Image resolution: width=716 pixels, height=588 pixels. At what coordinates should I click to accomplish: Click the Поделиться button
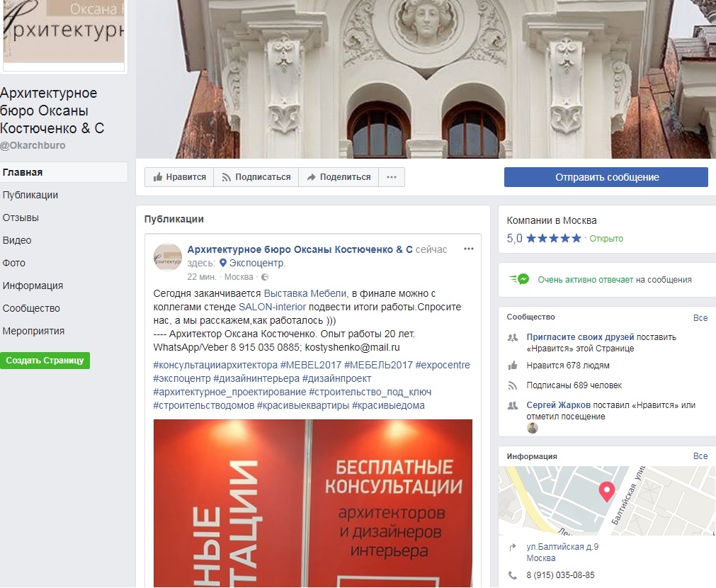(x=339, y=177)
